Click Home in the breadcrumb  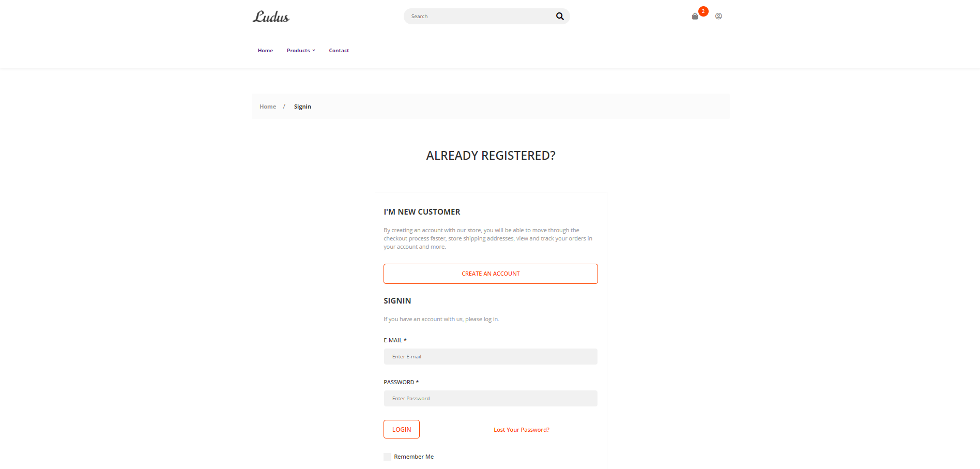[268, 107]
